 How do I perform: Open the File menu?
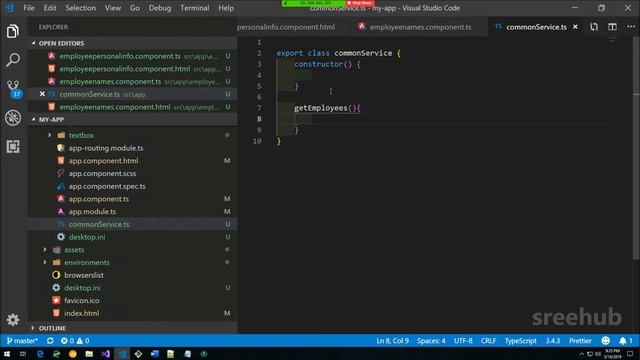point(29,8)
